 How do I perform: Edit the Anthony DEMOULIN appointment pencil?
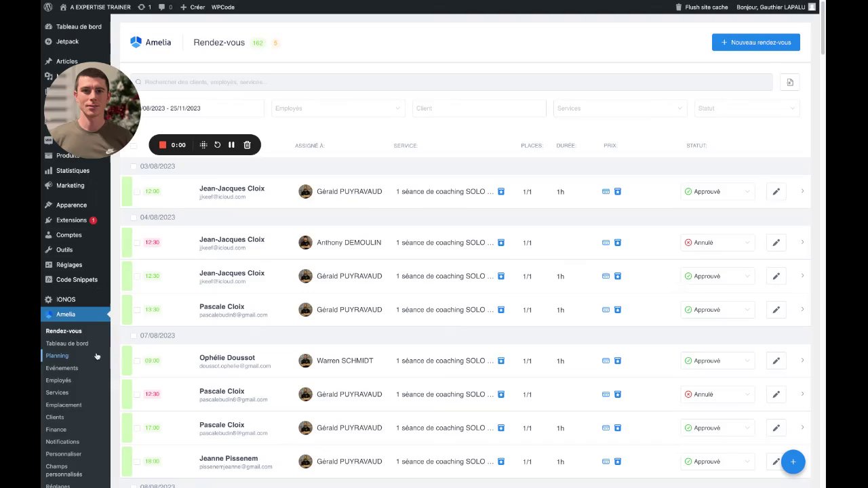click(x=776, y=243)
